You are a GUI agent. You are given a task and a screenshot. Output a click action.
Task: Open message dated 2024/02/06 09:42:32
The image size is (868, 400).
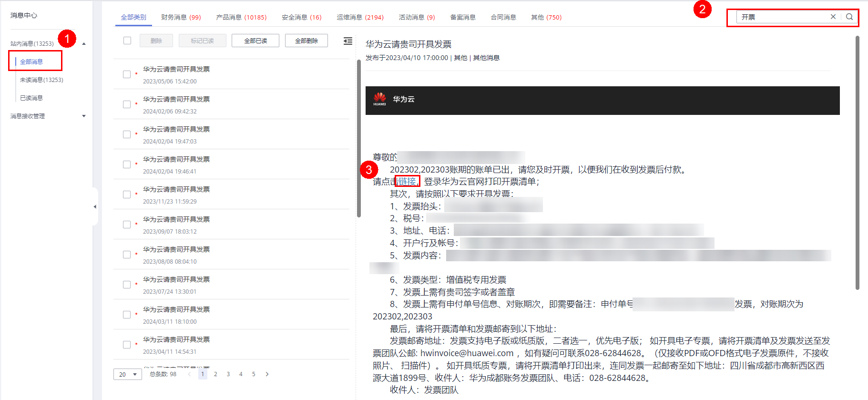click(232, 104)
